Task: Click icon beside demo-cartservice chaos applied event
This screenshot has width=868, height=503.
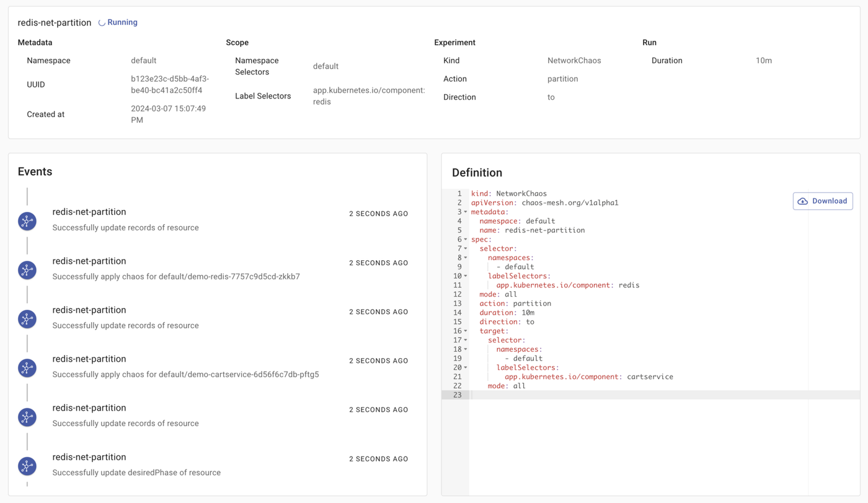Action: 27,368
